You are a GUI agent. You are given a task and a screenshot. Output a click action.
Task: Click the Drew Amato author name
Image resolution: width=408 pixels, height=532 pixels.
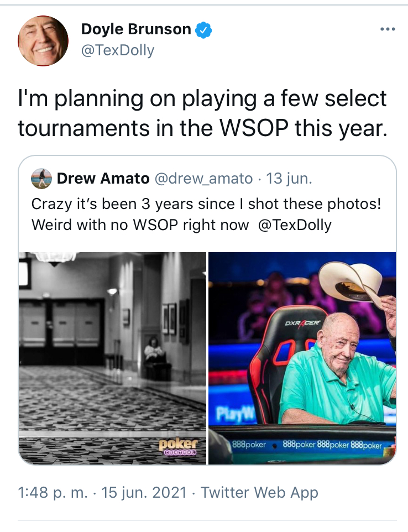pyautogui.click(x=103, y=179)
